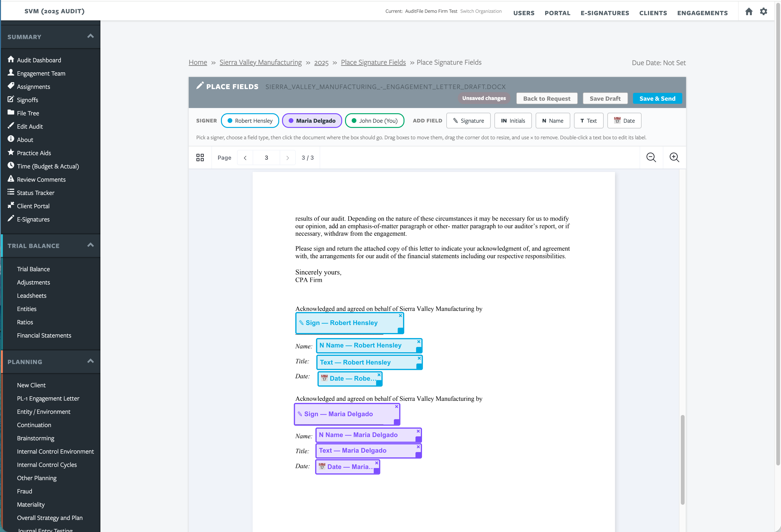
Task: Remove Text — Maria Delgado field
Action: tap(418, 447)
